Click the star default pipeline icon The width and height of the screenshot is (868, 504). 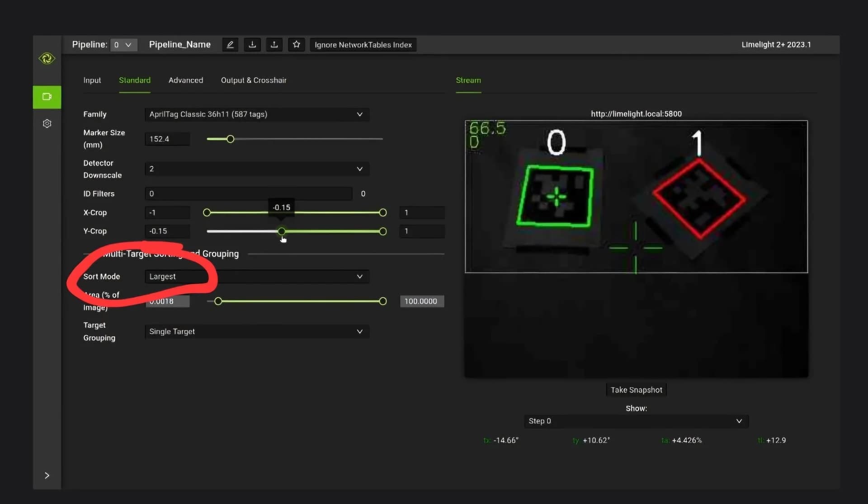(297, 44)
